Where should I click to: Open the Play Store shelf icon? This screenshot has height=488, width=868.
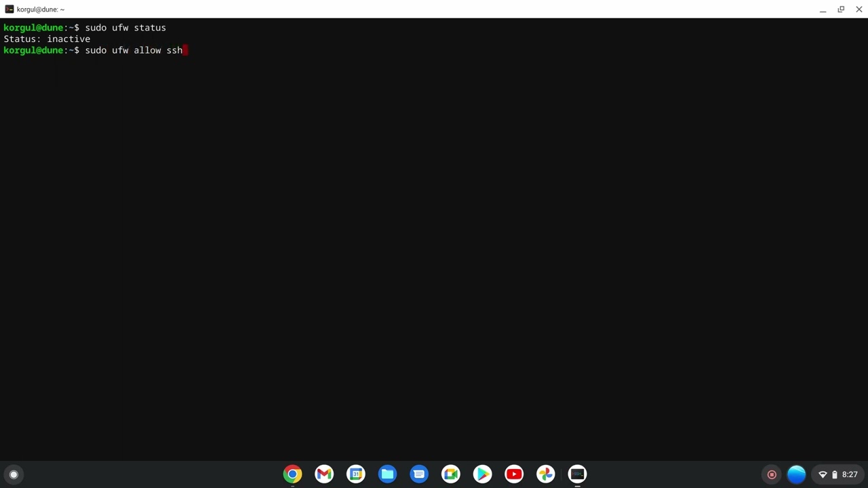pos(482,474)
